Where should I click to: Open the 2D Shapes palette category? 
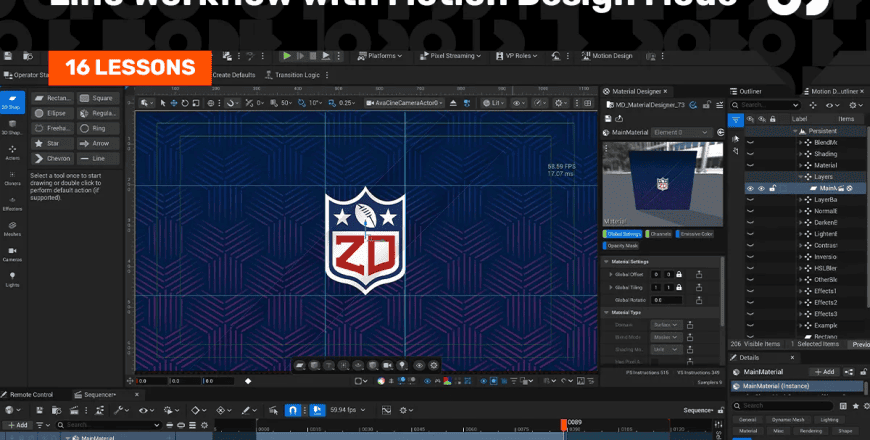tap(12, 102)
